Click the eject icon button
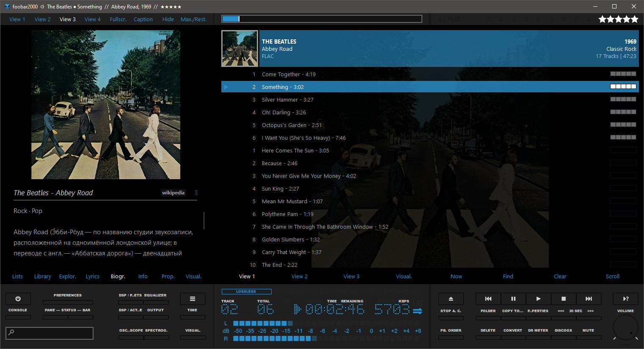The image size is (644, 349). [451, 299]
